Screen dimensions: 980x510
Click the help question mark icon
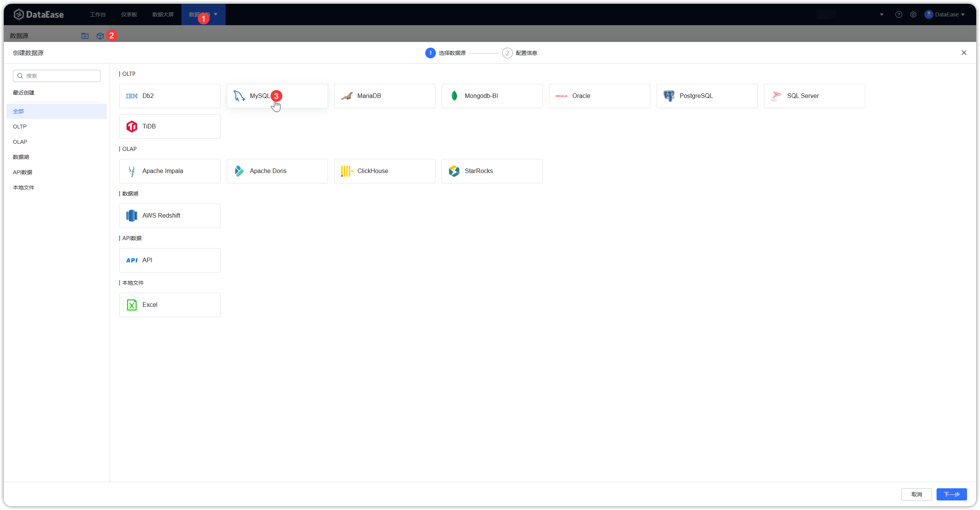[899, 14]
